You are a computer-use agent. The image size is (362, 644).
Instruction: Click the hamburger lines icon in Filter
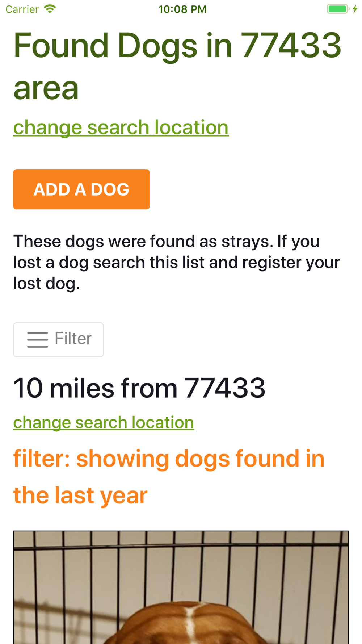[38, 339]
